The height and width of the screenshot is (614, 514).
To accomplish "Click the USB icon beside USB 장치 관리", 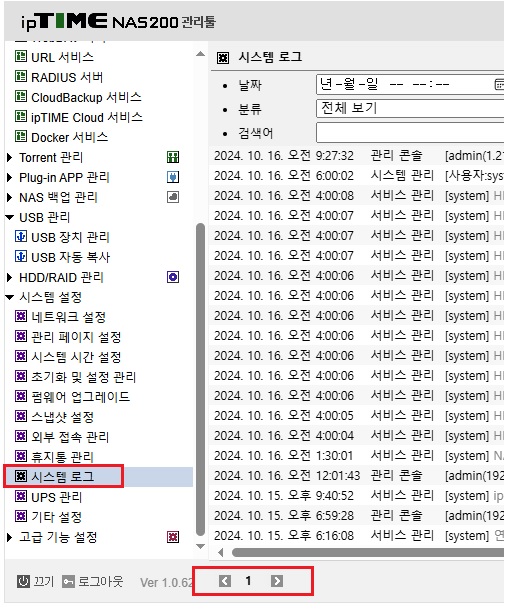I will coord(21,237).
